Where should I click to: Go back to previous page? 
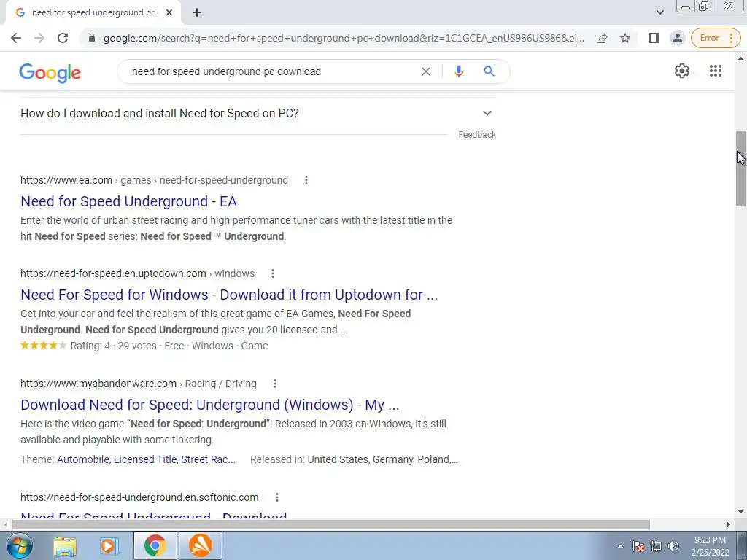(x=16, y=38)
